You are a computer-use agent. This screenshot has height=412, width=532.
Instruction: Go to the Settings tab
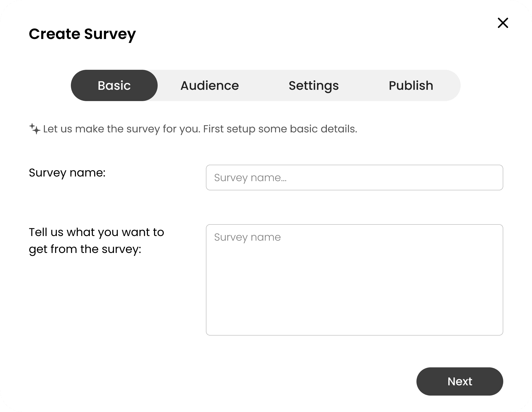(x=313, y=85)
